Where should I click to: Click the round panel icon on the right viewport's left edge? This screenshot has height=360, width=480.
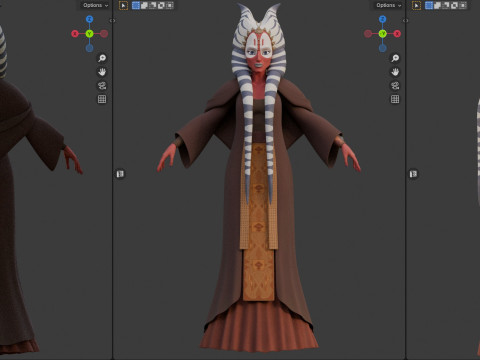413,174
